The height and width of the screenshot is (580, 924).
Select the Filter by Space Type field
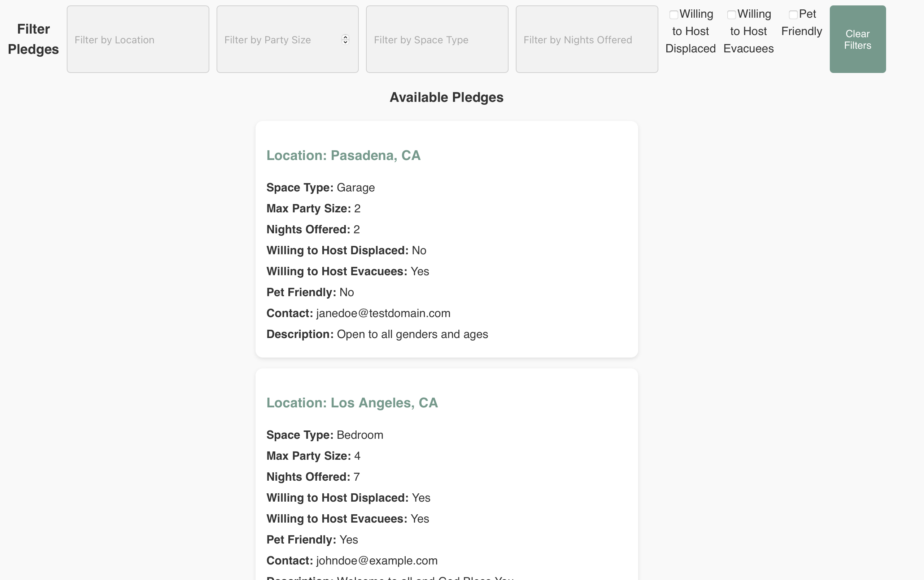click(437, 39)
